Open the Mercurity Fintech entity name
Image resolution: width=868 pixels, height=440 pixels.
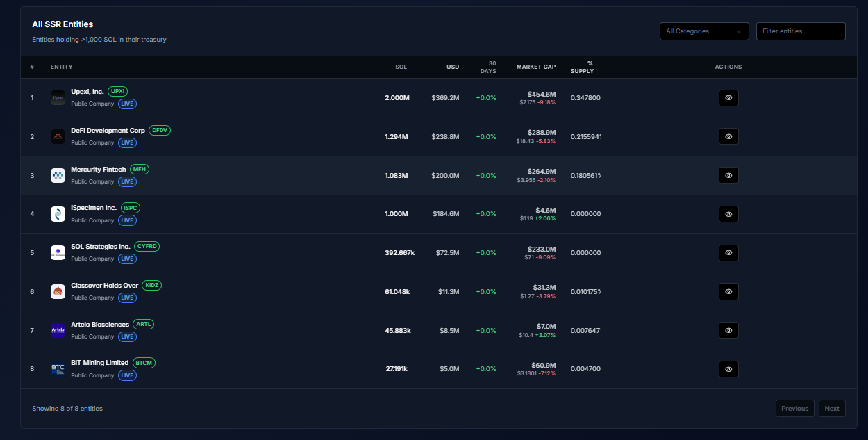click(x=99, y=170)
